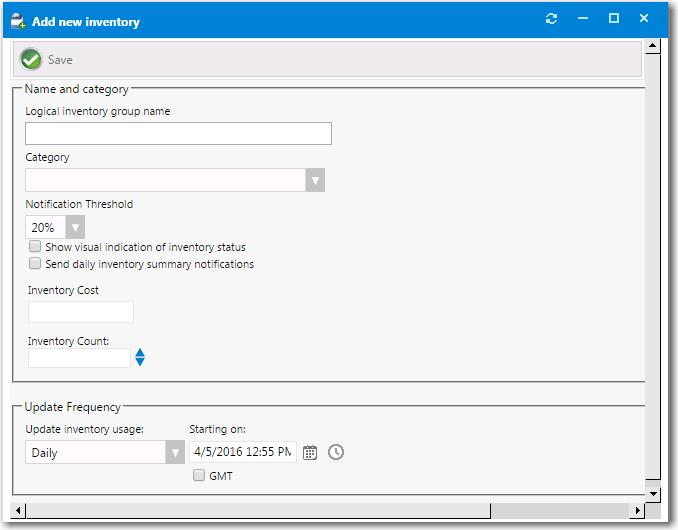Decrease Inventory Count with down arrow

tap(140, 362)
